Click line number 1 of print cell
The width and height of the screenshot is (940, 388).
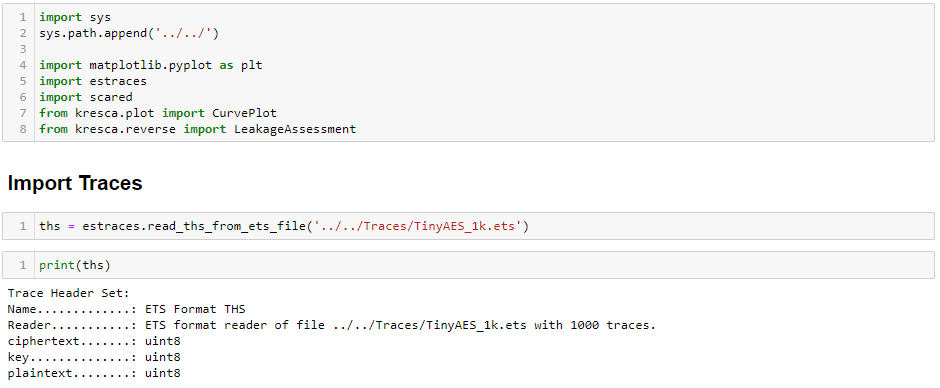click(x=23, y=264)
